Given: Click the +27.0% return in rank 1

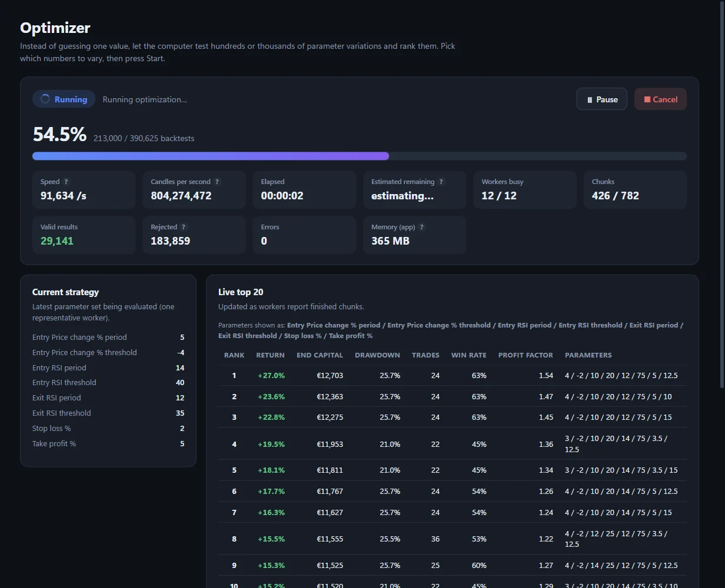Looking at the screenshot, I should [271, 375].
